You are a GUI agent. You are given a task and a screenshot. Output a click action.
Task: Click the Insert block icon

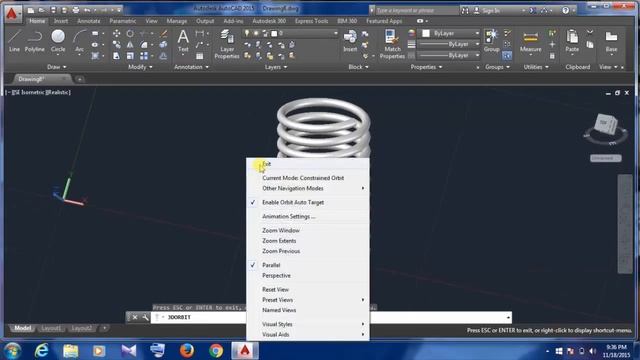[x=350, y=41]
